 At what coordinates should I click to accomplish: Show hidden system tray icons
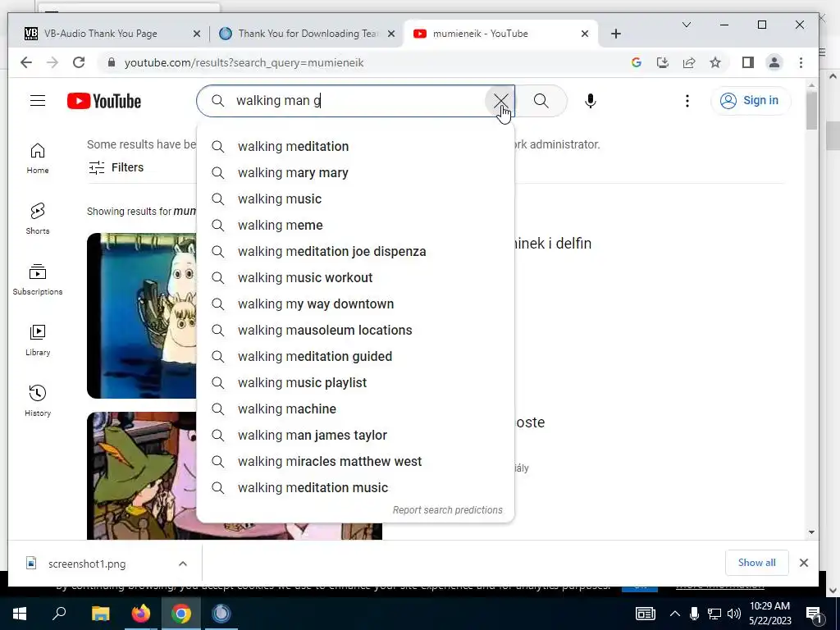[x=675, y=614]
